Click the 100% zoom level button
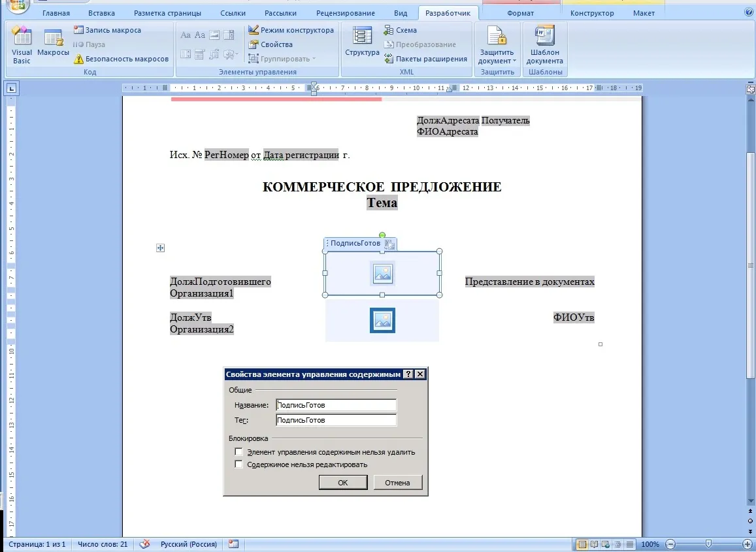Image resolution: width=756 pixels, height=552 pixels. click(x=650, y=544)
